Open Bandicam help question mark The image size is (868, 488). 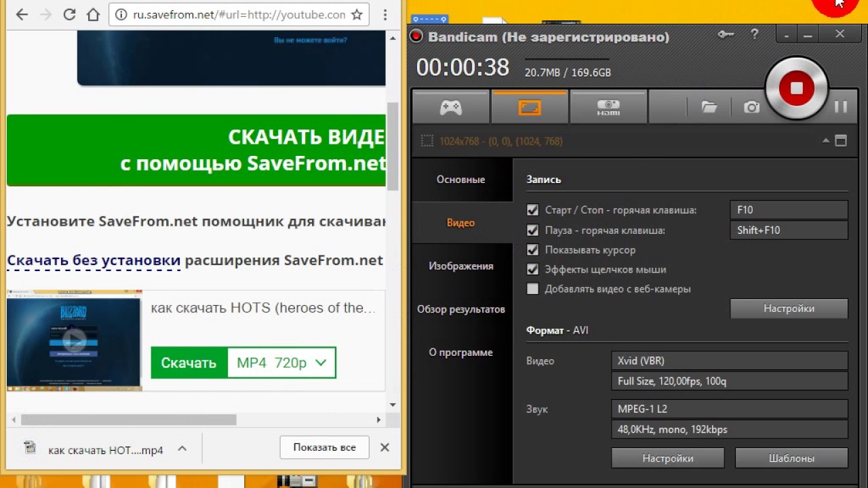755,34
